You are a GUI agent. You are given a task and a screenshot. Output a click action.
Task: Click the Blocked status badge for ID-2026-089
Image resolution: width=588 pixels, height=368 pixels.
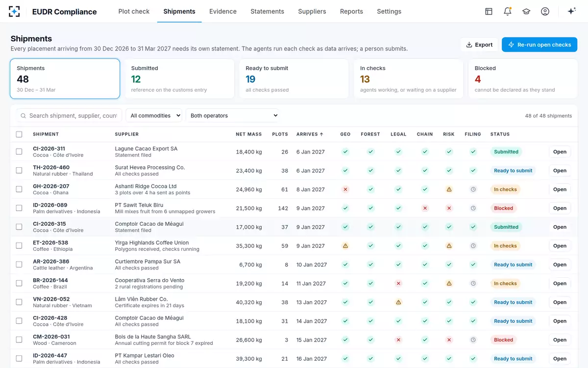[x=503, y=208]
